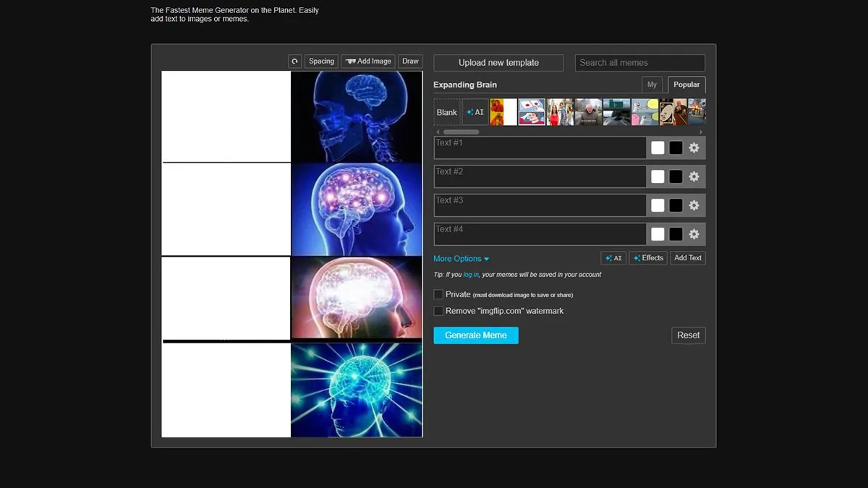The height and width of the screenshot is (488, 868).
Task: Open black outline color swatch for Text #1
Action: (x=676, y=147)
